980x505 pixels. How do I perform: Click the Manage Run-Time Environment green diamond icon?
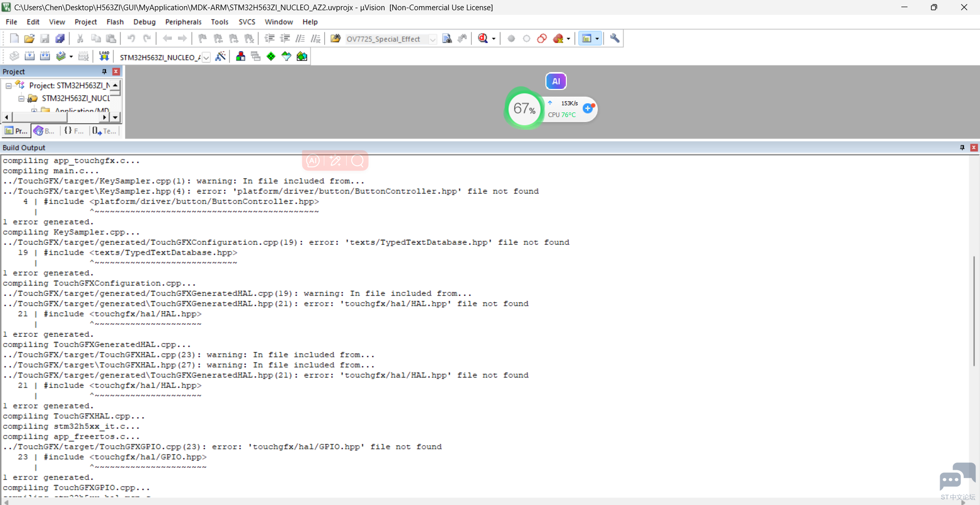tap(271, 56)
